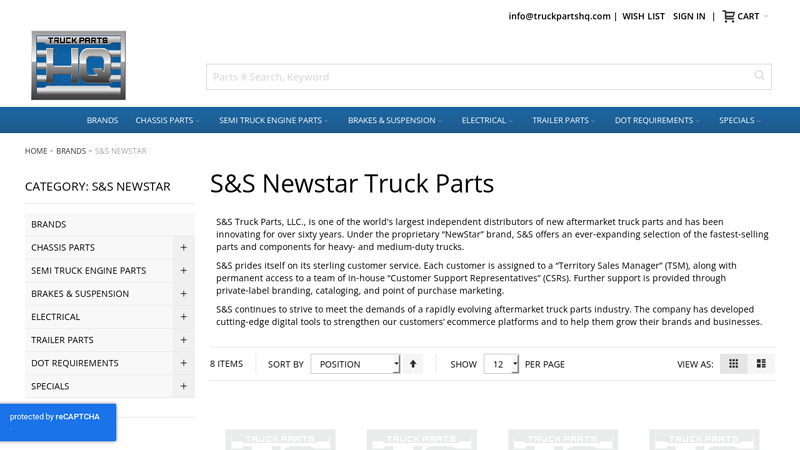Switch to grid view icon

coord(733,364)
